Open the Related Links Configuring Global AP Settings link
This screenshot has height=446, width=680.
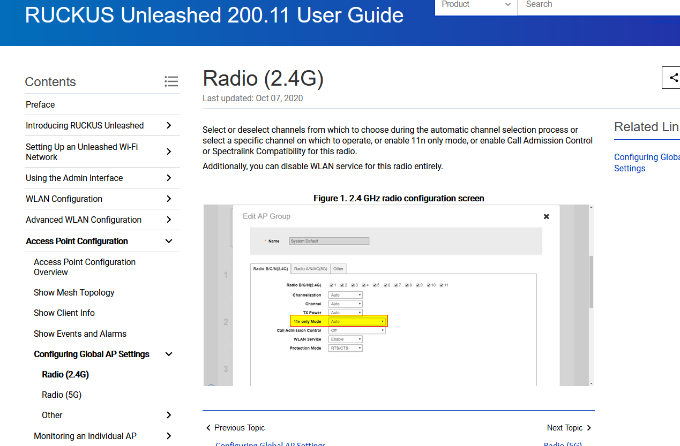click(x=646, y=162)
